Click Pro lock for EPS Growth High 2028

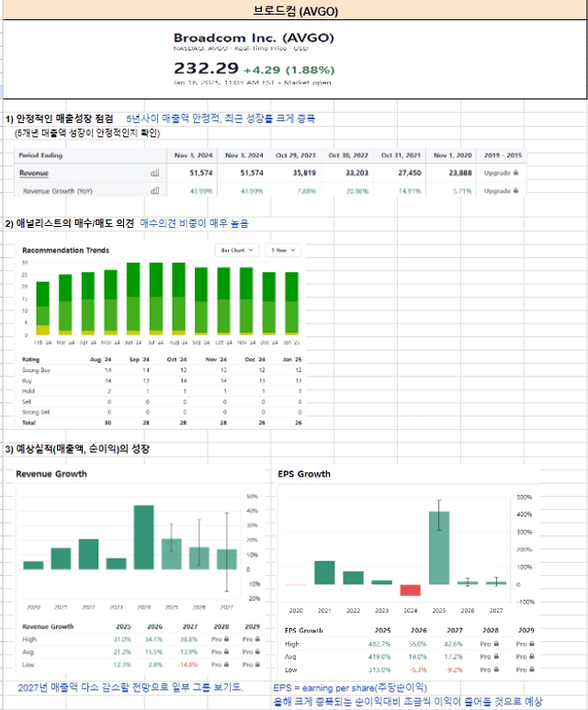(x=490, y=644)
